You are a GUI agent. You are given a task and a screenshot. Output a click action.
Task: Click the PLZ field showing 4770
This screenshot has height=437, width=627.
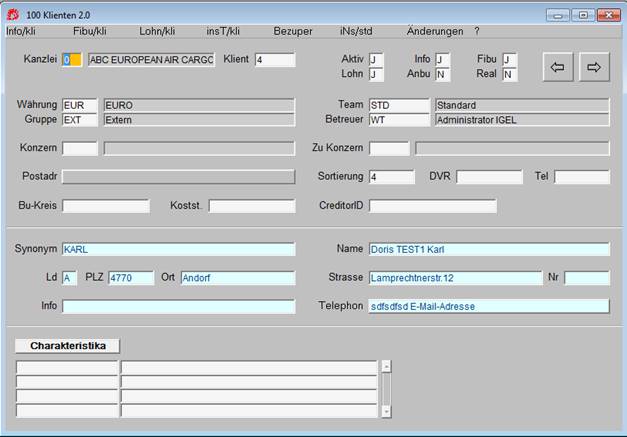[131, 278]
